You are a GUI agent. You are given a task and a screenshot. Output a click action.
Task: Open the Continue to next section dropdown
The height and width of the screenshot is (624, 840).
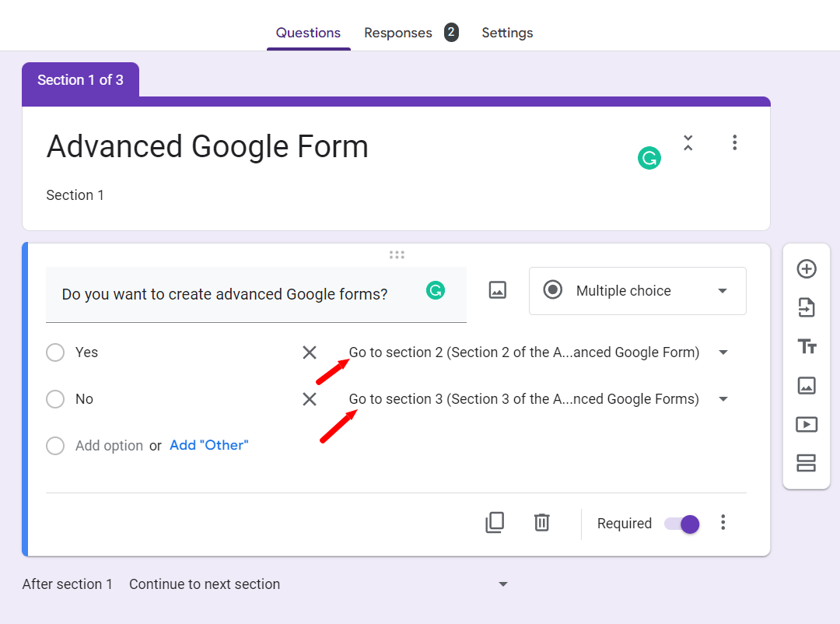(x=318, y=584)
